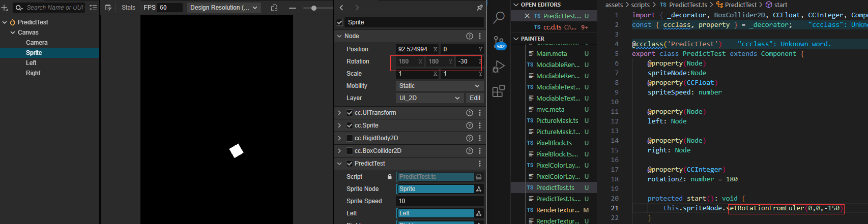Enable the cc.BoxCollider2D component checkbox
This screenshot has width=868, height=224.
[x=350, y=151]
